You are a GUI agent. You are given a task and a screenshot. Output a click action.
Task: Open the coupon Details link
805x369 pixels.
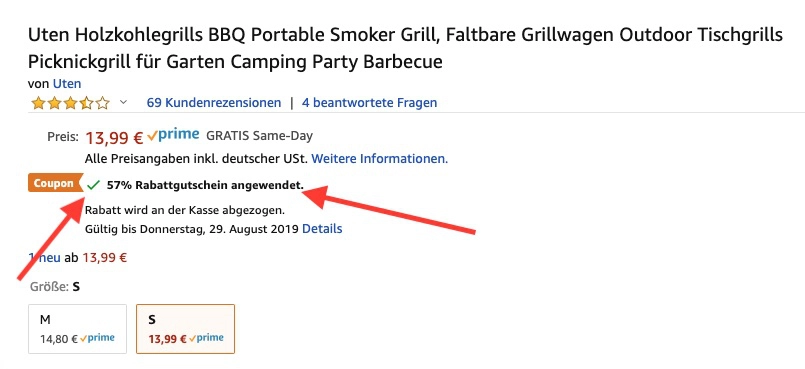pos(322,228)
